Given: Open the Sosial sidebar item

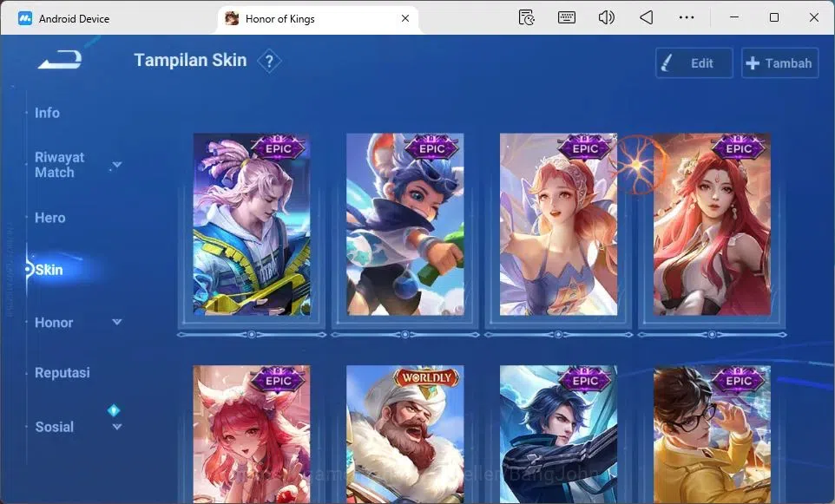Looking at the screenshot, I should (55, 427).
